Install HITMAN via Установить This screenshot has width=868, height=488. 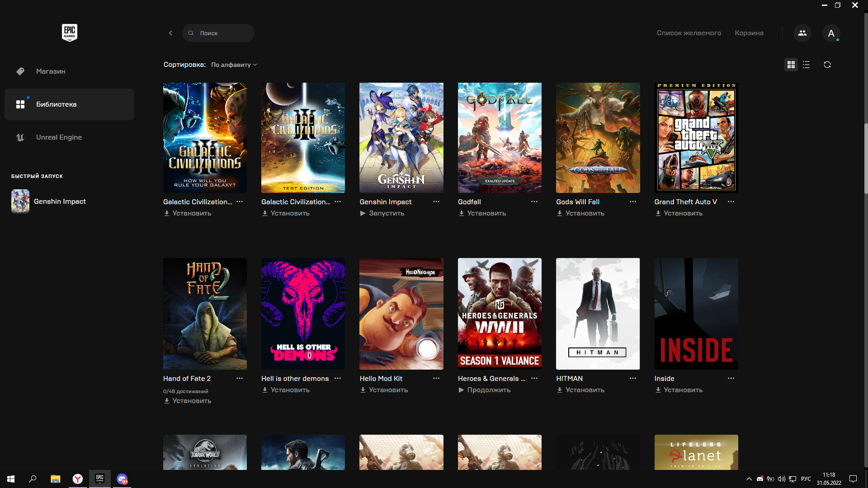(580, 390)
